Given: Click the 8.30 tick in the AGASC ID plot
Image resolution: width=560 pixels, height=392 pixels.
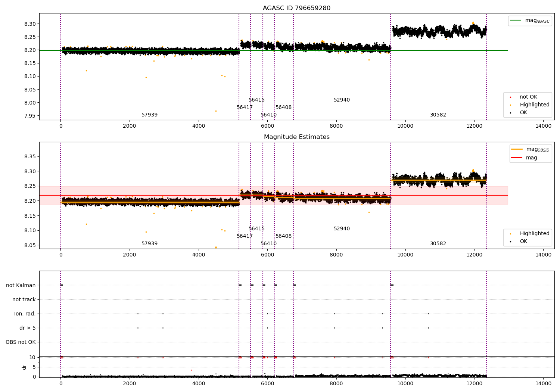Looking at the screenshot, I should coord(30,24).
